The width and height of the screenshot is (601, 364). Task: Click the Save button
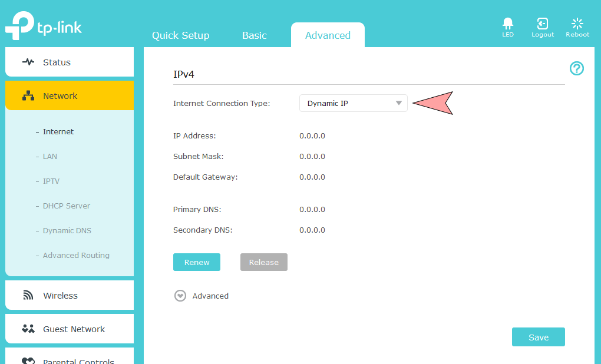pyautogui.click(x=538, y=337)
